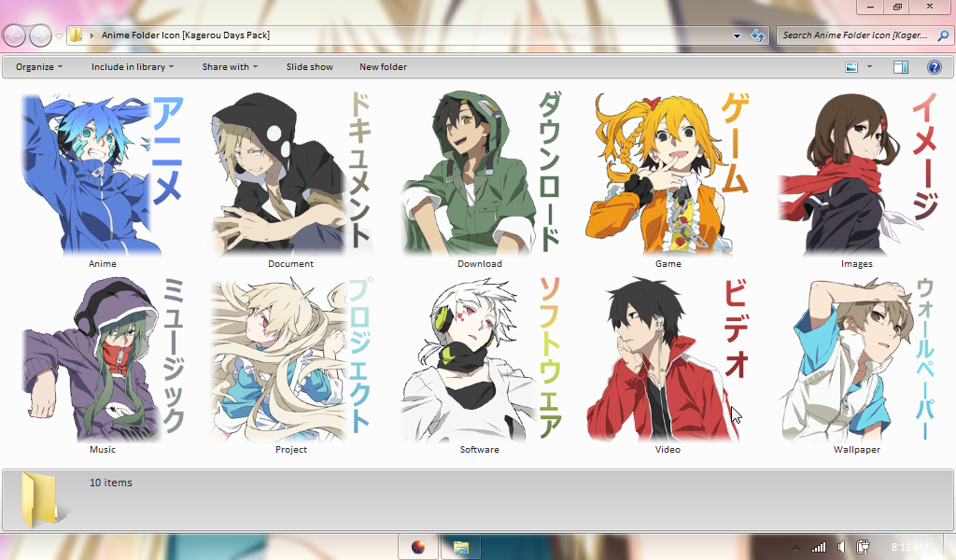
Task: Click the 10 items status text
Action: [x=111, y=483]
